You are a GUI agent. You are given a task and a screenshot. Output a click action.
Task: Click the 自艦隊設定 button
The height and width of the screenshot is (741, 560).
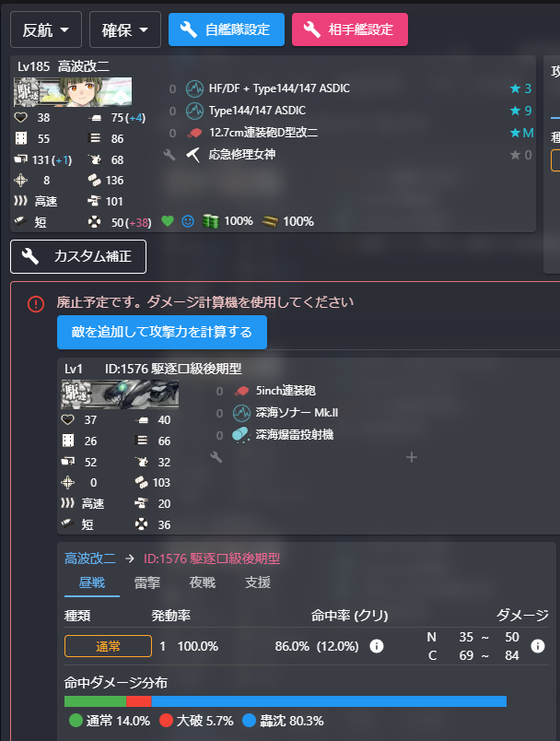(227, 29)
